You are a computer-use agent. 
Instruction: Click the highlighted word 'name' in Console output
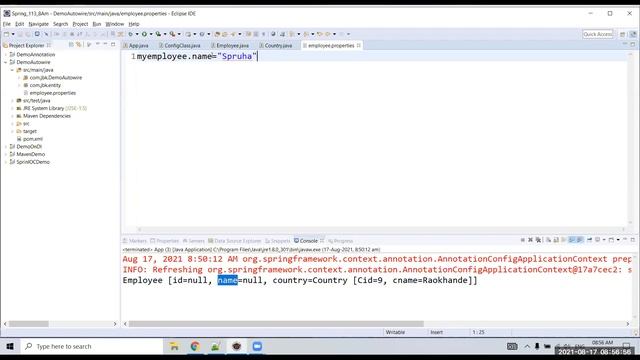point(227,280)
